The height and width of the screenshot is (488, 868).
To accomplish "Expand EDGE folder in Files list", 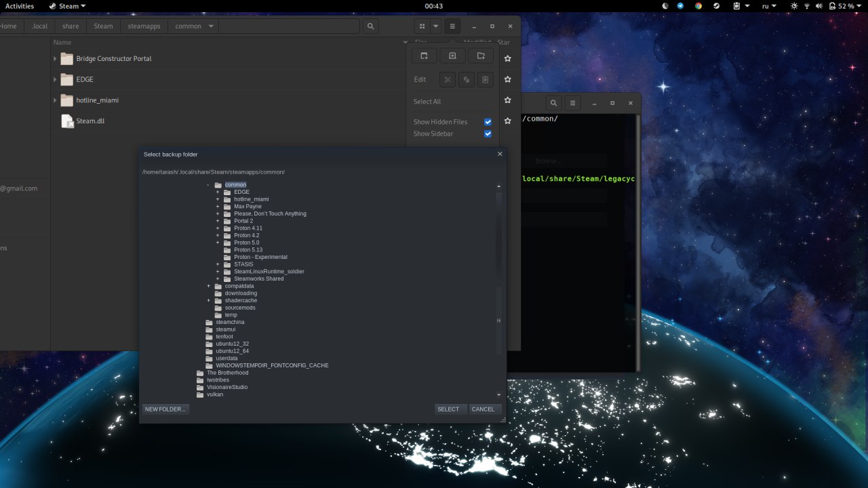I will (55, 80).
